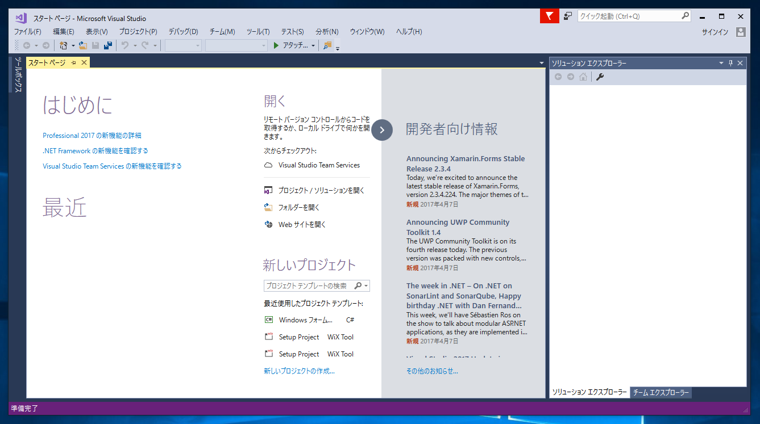Close the Solution Explorer panel
760x424 pixels.
740,63
